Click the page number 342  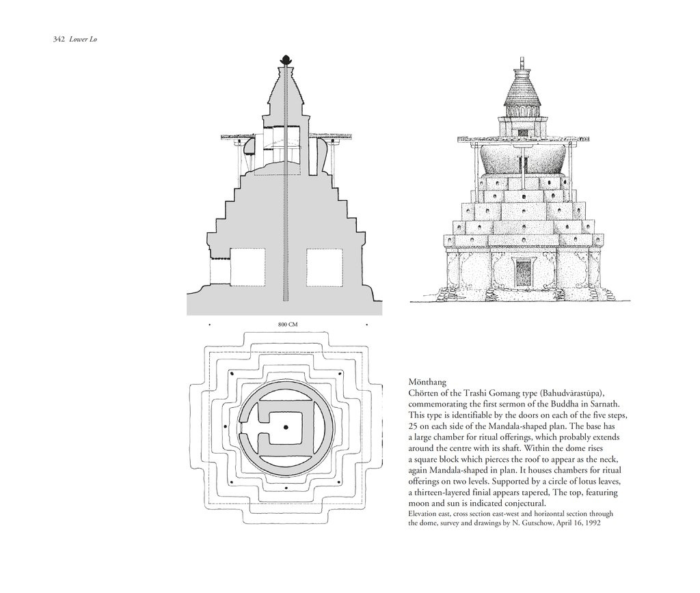[x=58, y=40]
